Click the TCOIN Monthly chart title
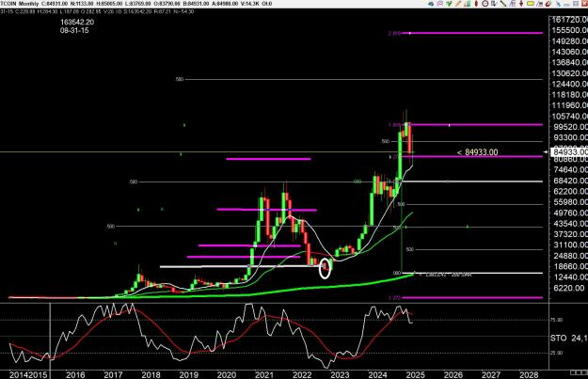The image size is (588, 379). pyautogui.click(x=20, y=4)
